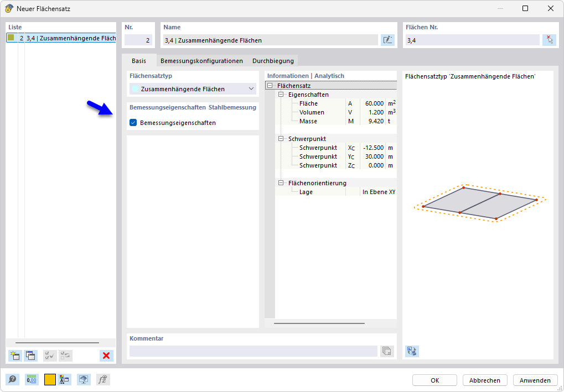Select the Schwerpunkt Zc value 0.000
564x392 pixels.
(x=372, y=165)
